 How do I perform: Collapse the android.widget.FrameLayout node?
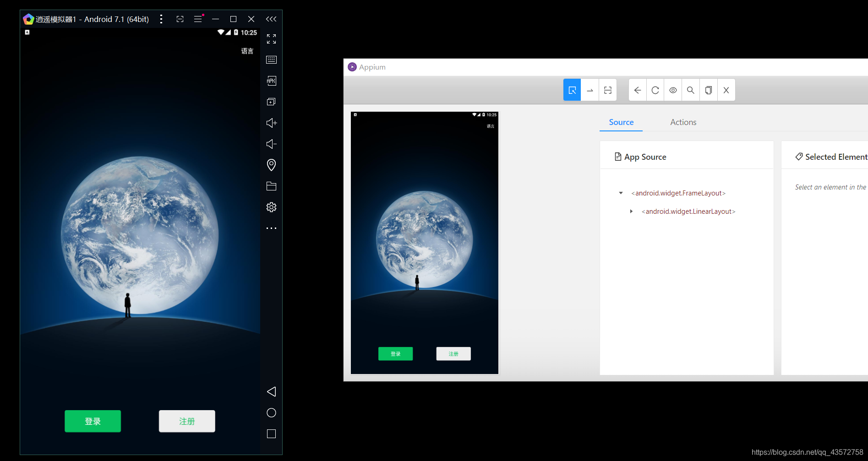pyautogui.click(x=621, y=193)
